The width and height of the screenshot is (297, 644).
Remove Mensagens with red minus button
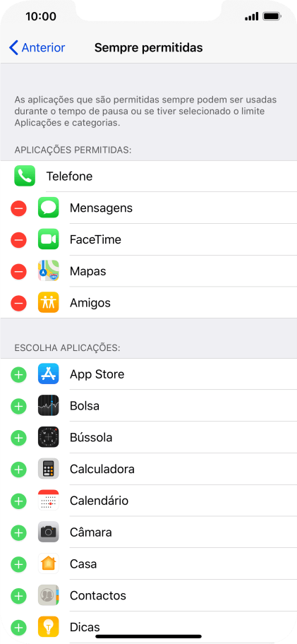pos(18,208)
